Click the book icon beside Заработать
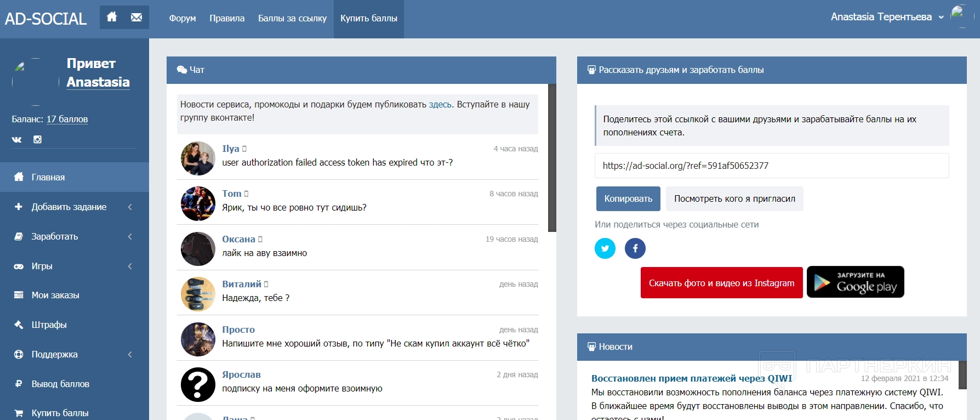Screen dimensions: 980x420 click(x=19, y=236)
